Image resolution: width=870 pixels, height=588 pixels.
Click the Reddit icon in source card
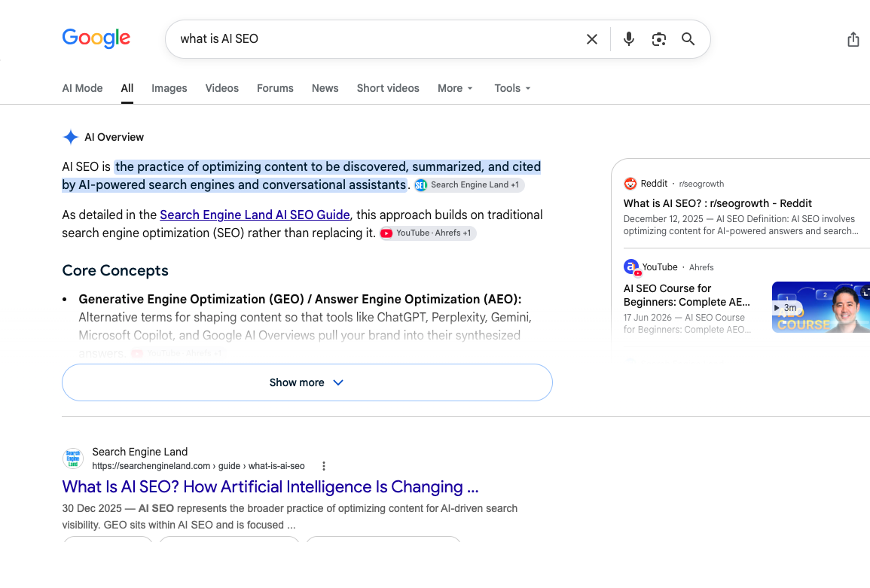(x=630, y=184)
